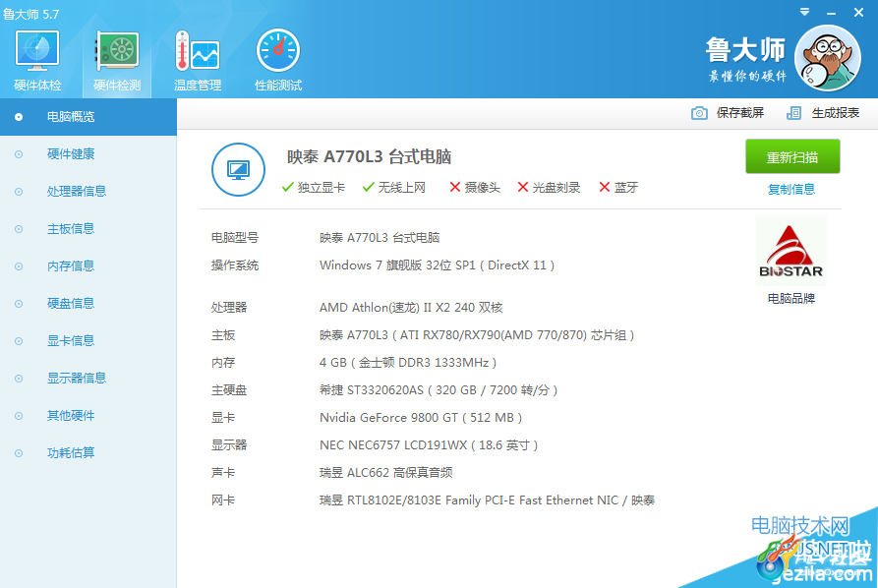The height and width of the screenshot is (588, 878).
Task: Select the 硬件检测 hardware detection icon
Action: click(x=117, y=61)
